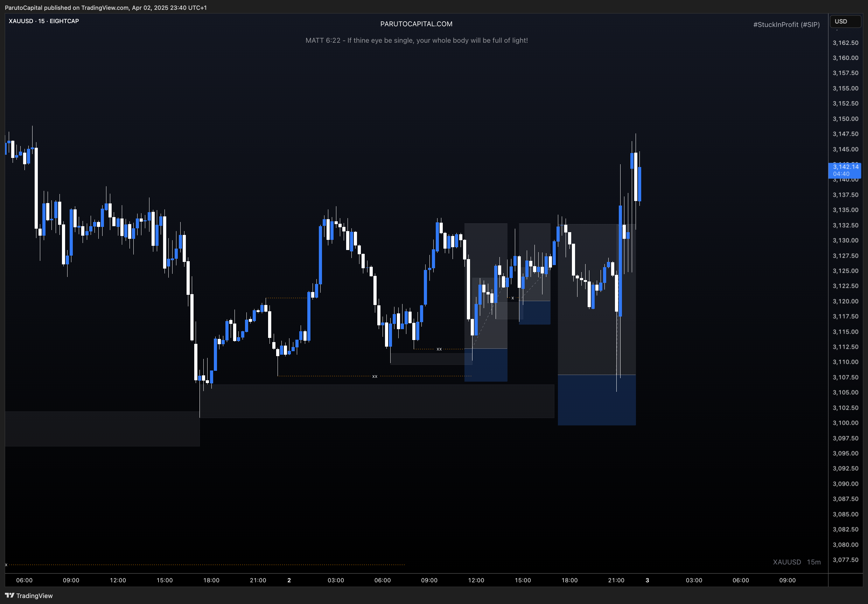This screenshot has width=868, height=604.
Task: Click the 3,080.00 price axis label
Action: (x=845, y=544)
